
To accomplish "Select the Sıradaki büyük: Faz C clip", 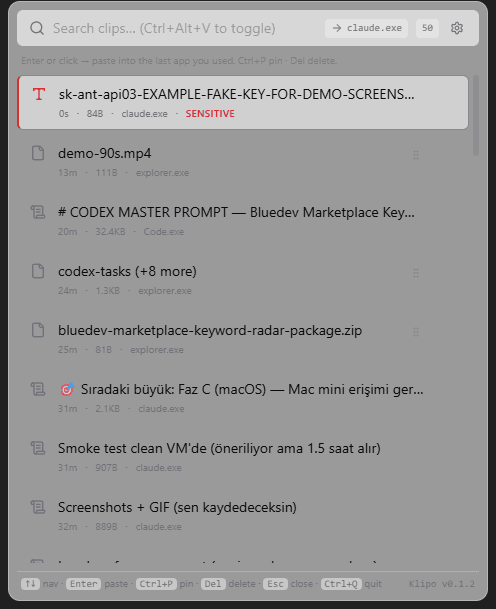I will pos(243,398).
